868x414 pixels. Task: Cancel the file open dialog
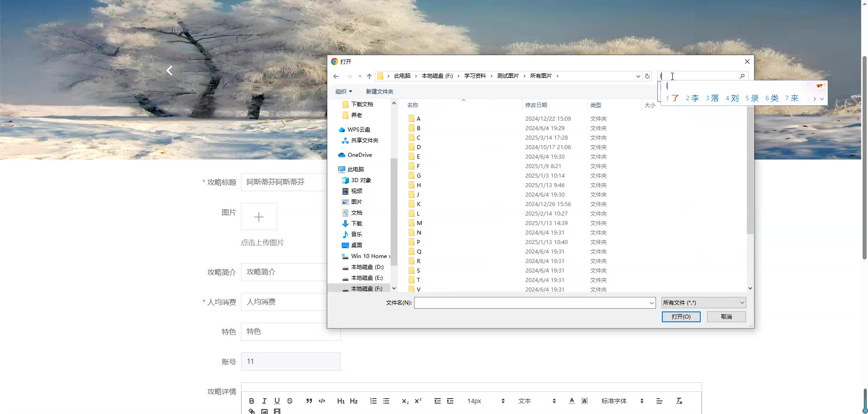click(726, 317)
